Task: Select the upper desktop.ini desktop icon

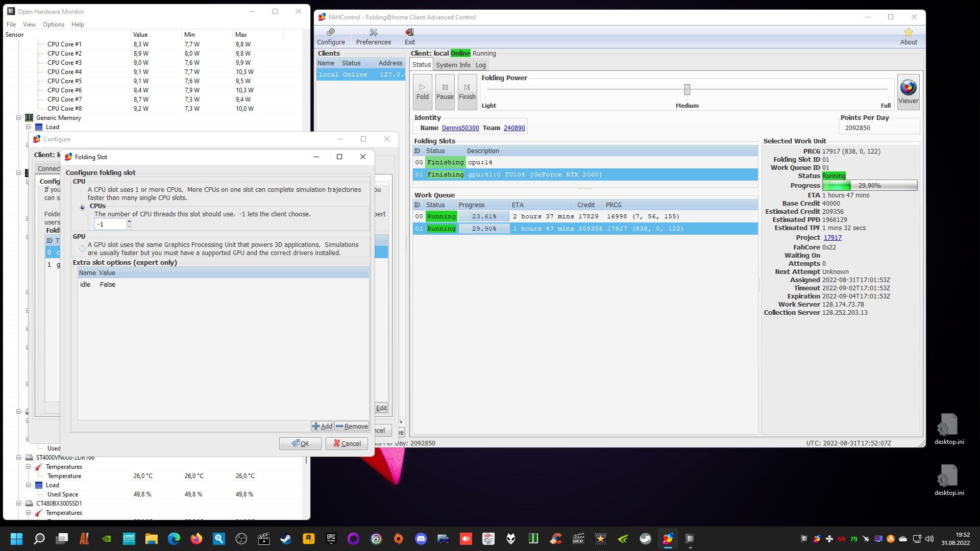Action: tap(949, 429)
